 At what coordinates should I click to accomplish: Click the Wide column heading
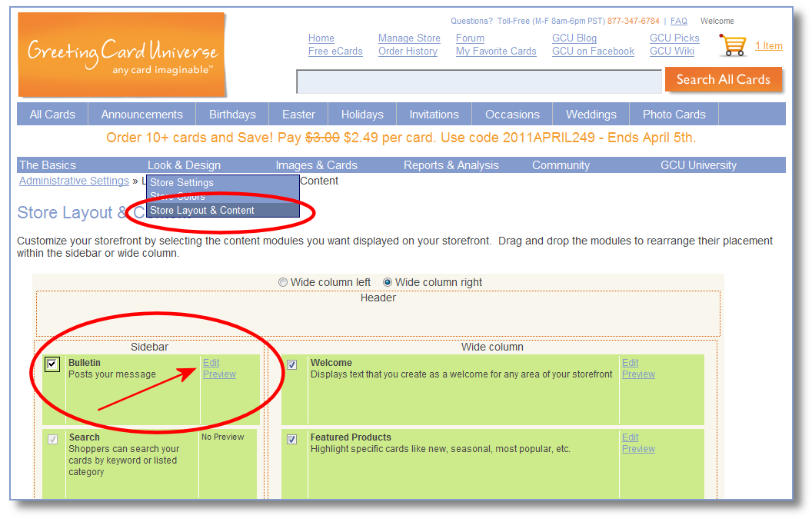point(492,347)
